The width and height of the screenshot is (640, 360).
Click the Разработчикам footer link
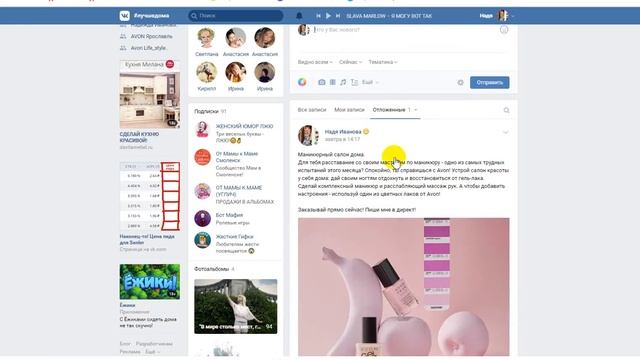click(154, 344)
